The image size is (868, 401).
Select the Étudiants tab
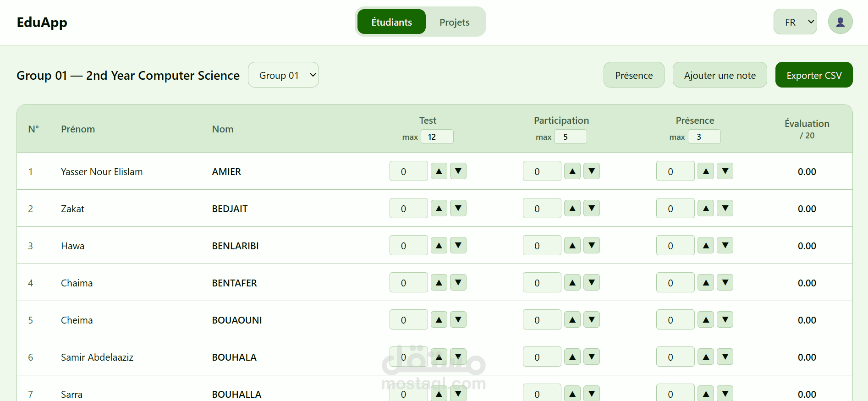click(391, 22)
